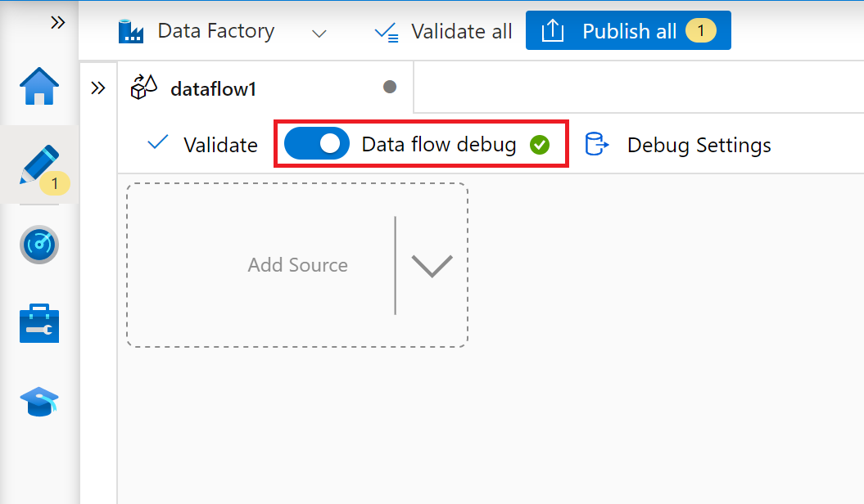Open the Manage toolbox icon
The width and height of the screenshot is (864, 504).
tap(38, 322)
